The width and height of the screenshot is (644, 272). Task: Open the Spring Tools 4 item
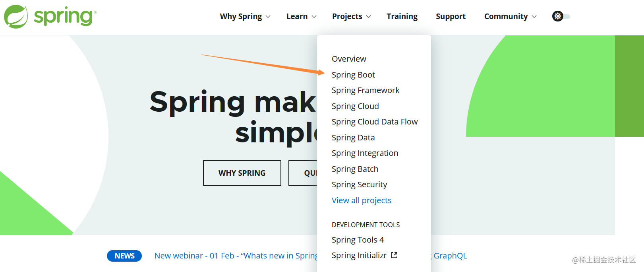tap(358, 240)
